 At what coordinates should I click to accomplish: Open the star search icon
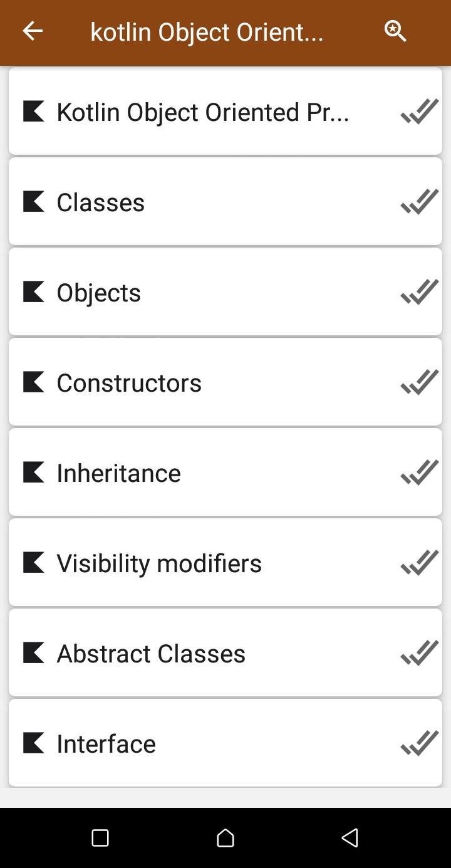[x=395, y=31]
